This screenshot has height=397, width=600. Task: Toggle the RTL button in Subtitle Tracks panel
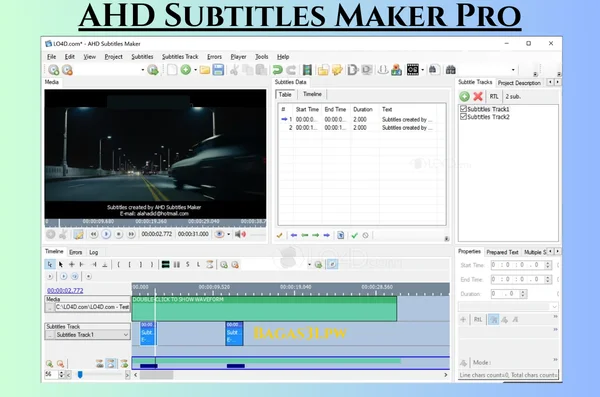(x=494, y=96)
